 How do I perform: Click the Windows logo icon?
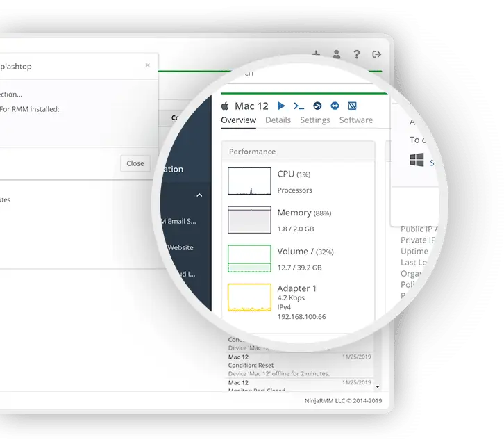click(417, 160)
